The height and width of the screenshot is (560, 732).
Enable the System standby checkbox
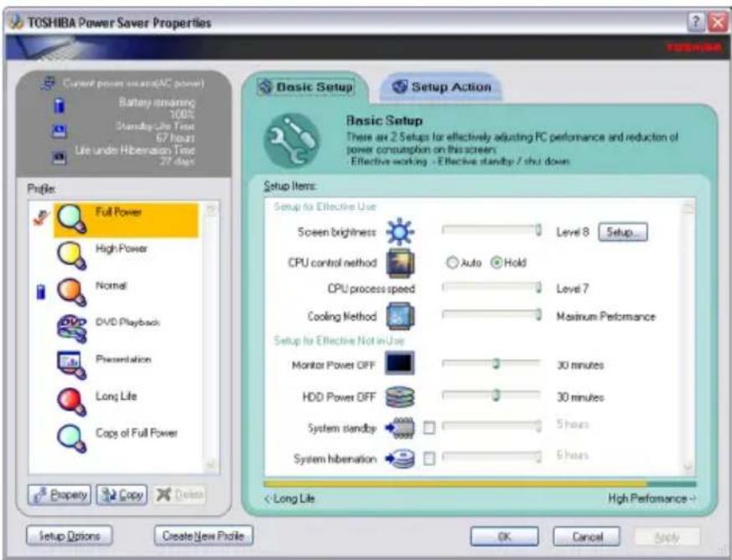click(429, 428)
